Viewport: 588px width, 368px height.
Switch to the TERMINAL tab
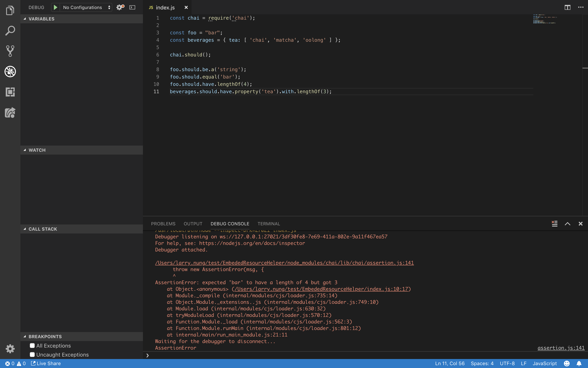click(x=269, y=223)
